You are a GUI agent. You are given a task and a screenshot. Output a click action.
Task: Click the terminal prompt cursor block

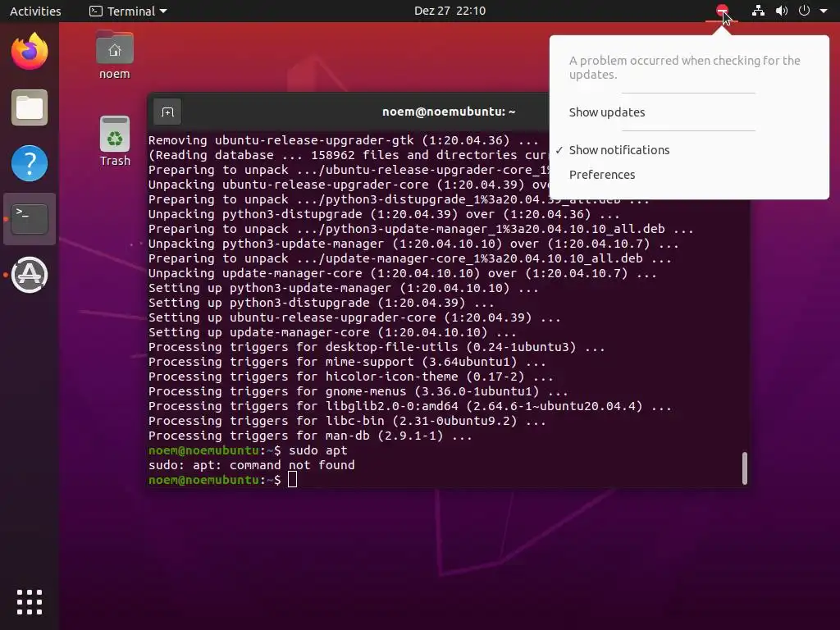(292, 479)
